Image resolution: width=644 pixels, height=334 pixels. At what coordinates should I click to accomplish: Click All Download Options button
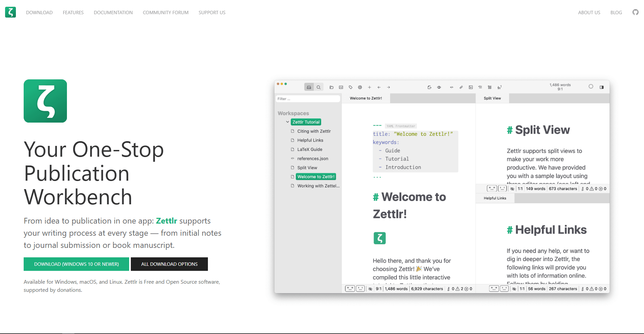click(x=169, y=264)
